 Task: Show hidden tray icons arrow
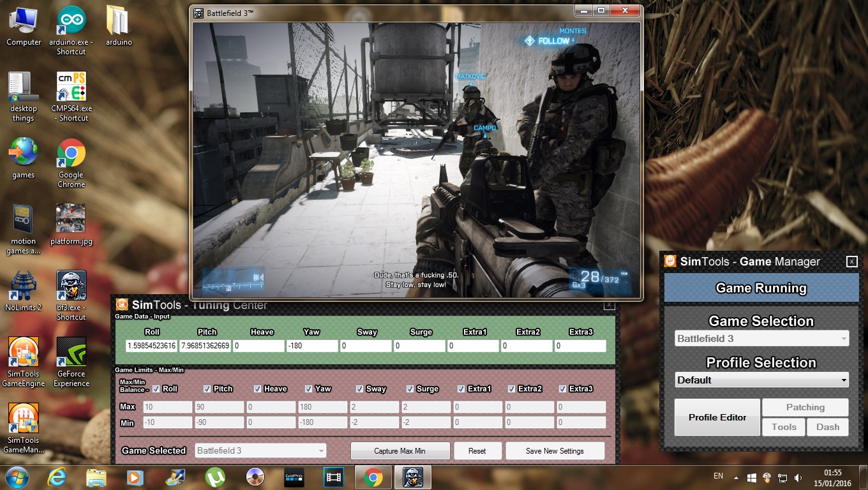[x=737, y=477]
